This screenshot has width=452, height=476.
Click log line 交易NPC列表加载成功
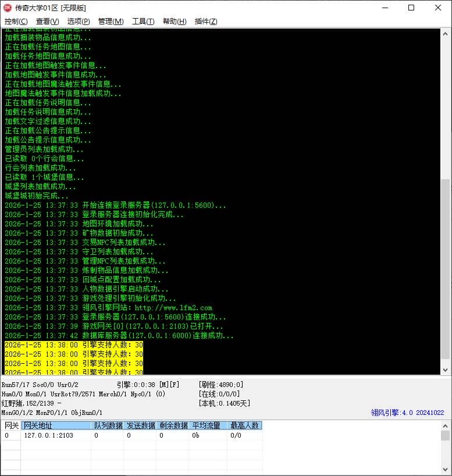tap(85, 242)
